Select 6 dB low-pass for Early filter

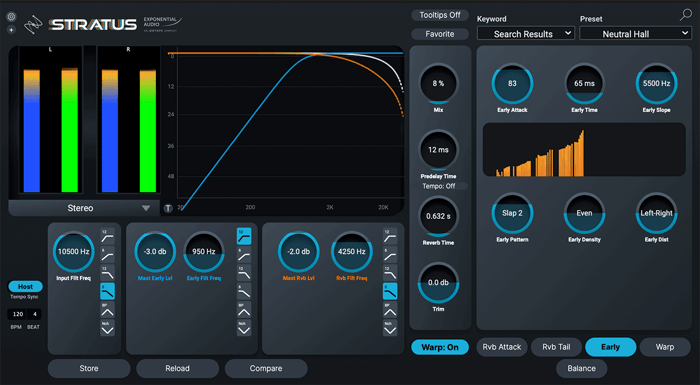pyautogui.click(x=244, y=291)
